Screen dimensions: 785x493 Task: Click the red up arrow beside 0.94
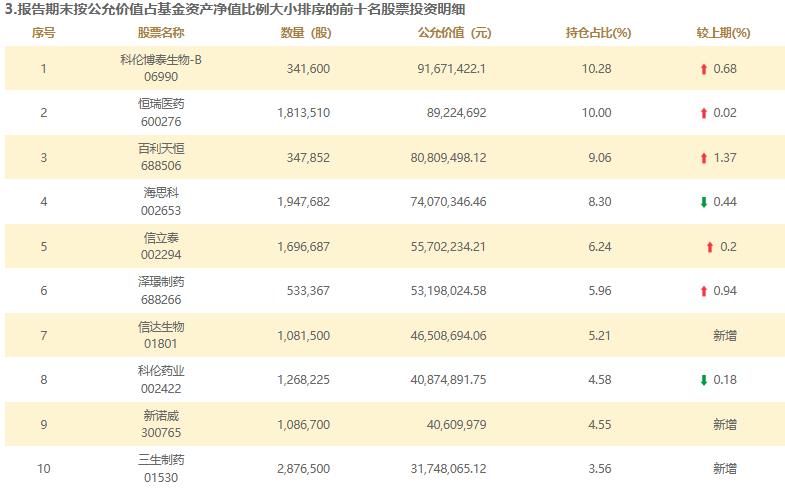tap(704, 291)
